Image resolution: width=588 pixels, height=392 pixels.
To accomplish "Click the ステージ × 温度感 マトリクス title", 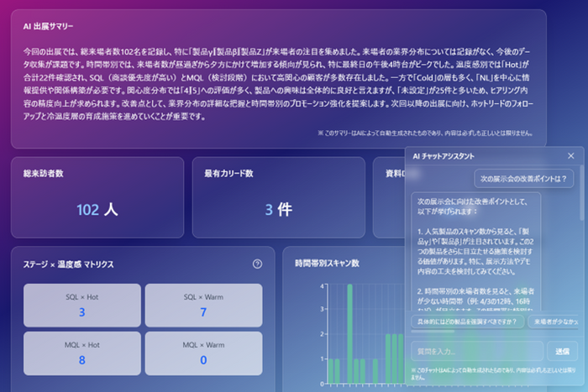I will (69, 264).
